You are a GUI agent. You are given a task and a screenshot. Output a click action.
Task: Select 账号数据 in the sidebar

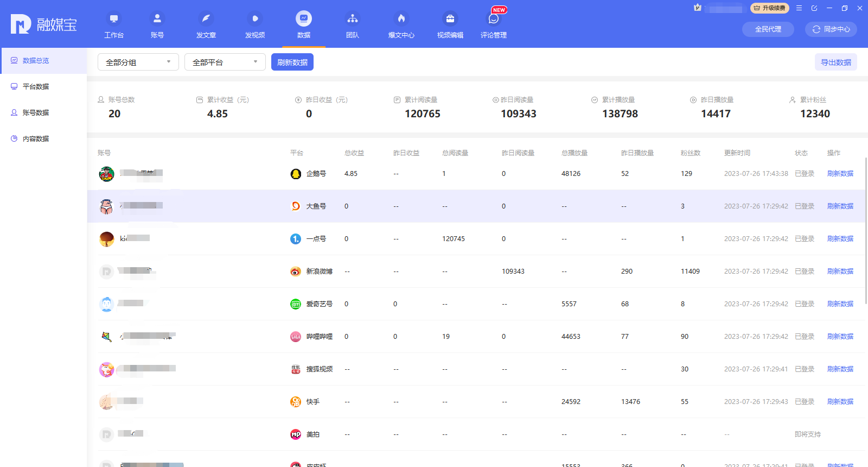[36, 113]
